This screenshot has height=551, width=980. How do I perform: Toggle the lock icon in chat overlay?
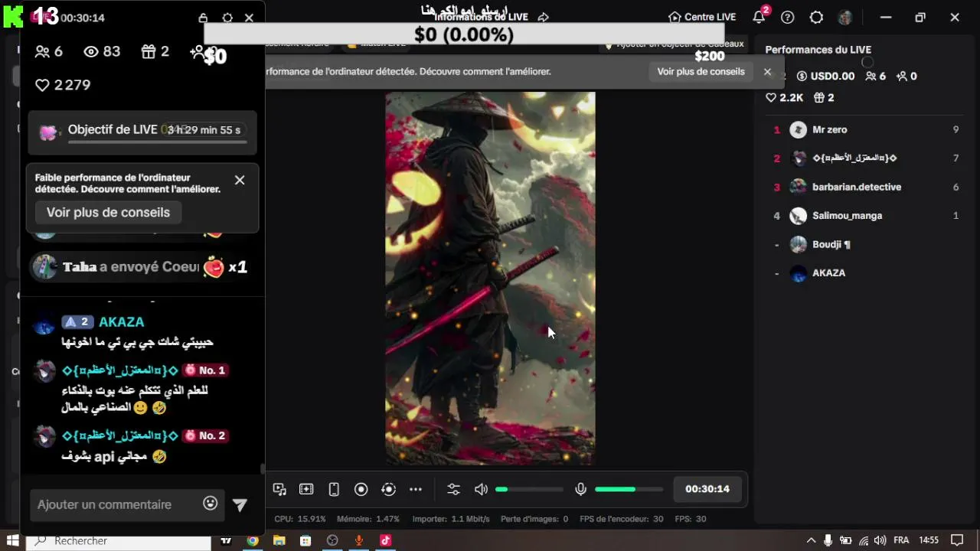coord(203,18)
